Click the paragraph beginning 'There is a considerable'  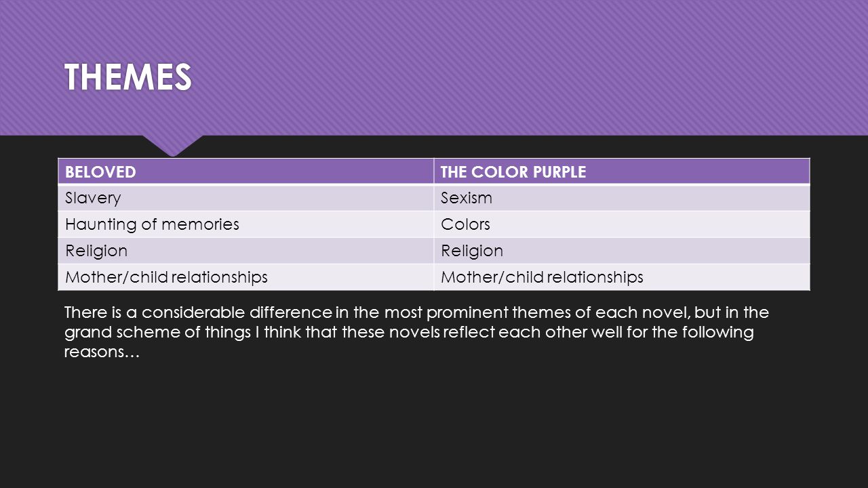tap(416, 333)
